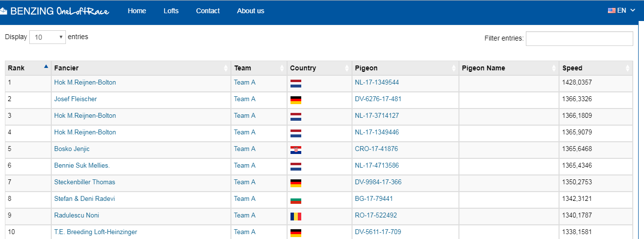Click the Croatian flag for Bosko Jenjic
The height and width of the screenshot is (239, 644).
295,150
